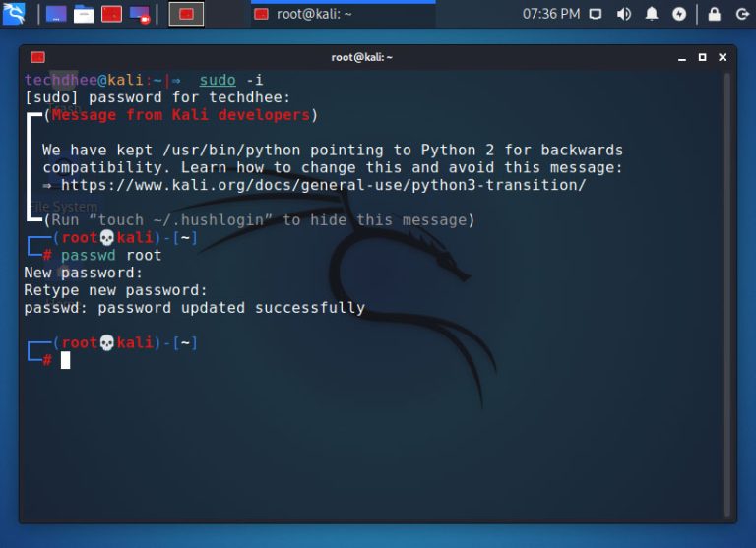Click the 'Retype new password:' line
756x548 pixels.
tap(116, 290)
